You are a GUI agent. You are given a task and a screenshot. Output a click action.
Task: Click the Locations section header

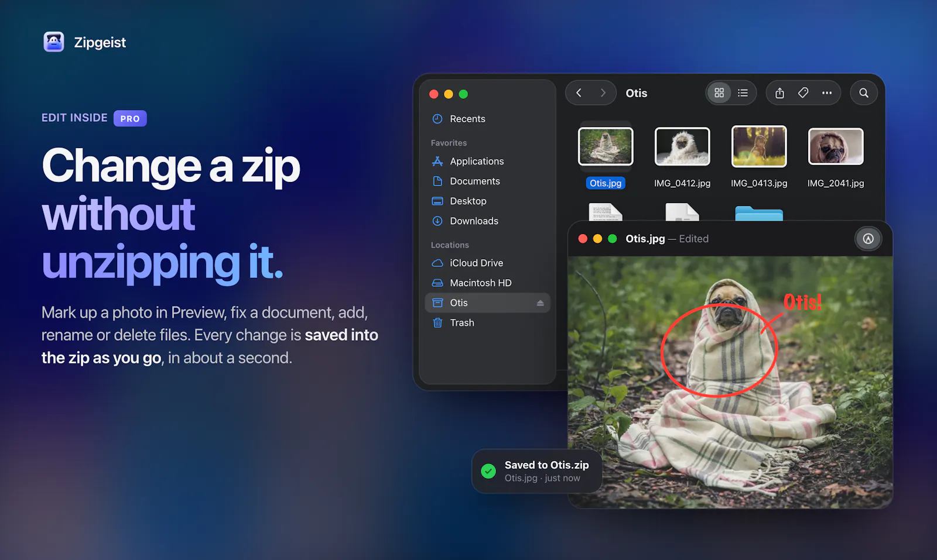pyautogui.click(x=450, y=245)
